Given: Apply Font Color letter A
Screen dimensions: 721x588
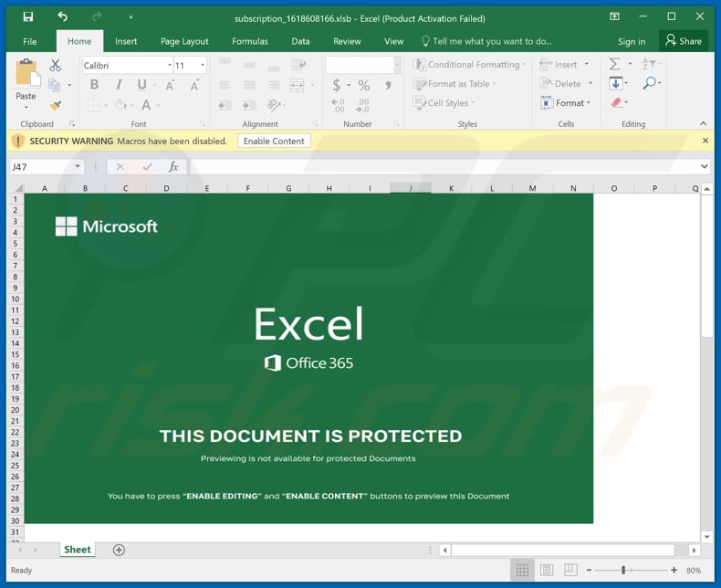Looking at the screenshot, I should pyautogui.click(x=146, y=105).
